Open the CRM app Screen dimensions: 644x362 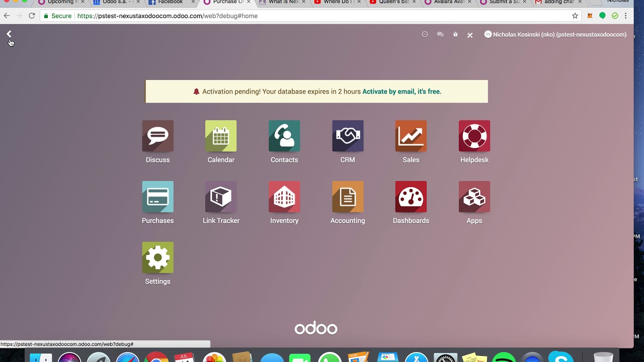pos(348,136)
